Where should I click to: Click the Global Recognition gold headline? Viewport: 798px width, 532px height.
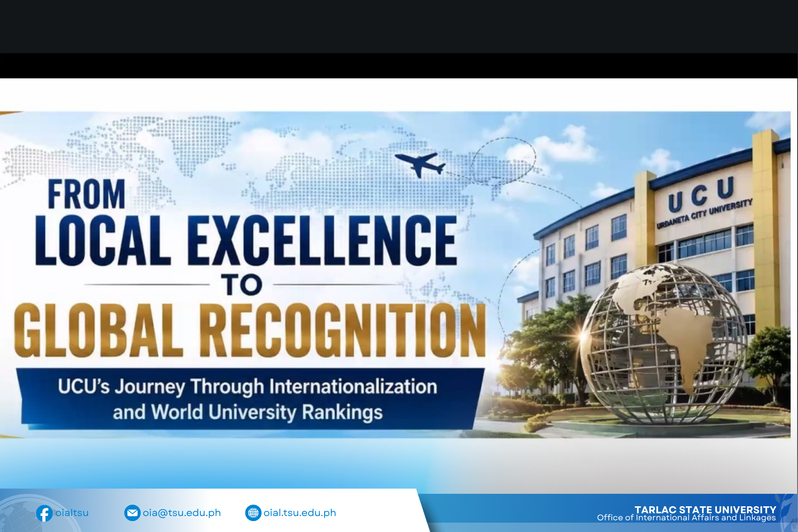point(250,330)
